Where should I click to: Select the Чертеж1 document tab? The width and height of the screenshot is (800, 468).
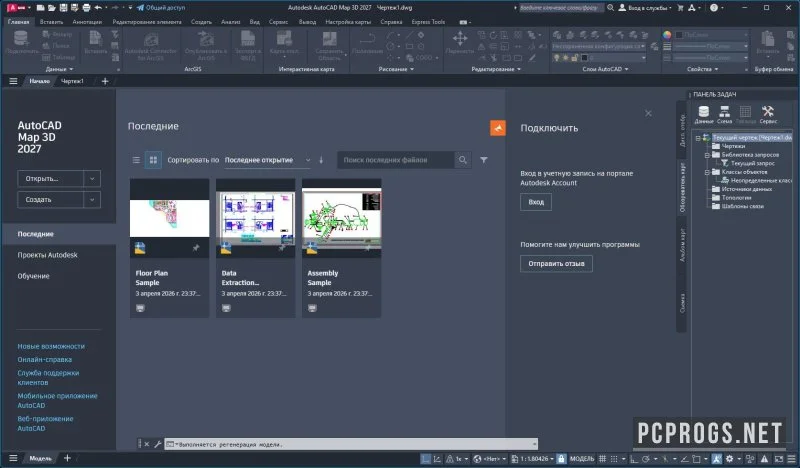click(72, 81)
